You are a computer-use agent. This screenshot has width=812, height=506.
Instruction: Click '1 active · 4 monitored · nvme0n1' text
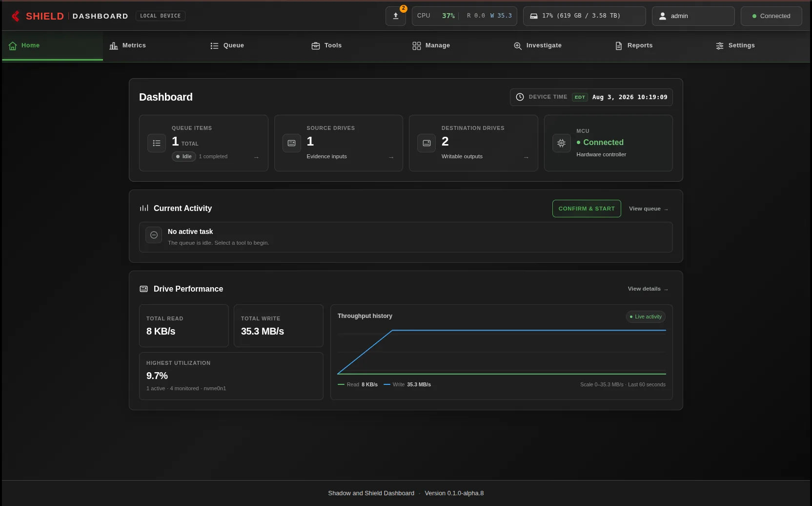click(186, 388)
